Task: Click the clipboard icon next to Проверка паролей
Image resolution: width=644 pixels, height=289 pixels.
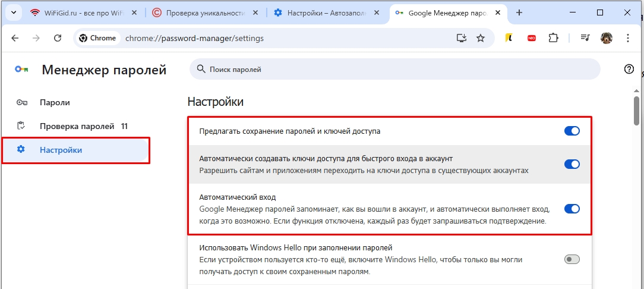Action: click(x=21, y=126)
